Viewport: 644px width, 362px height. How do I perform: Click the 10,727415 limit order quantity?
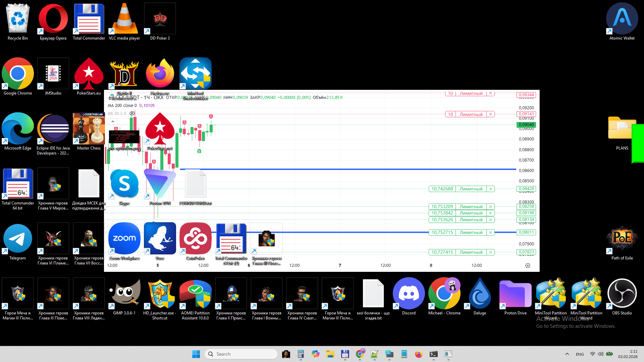point(442,252)
